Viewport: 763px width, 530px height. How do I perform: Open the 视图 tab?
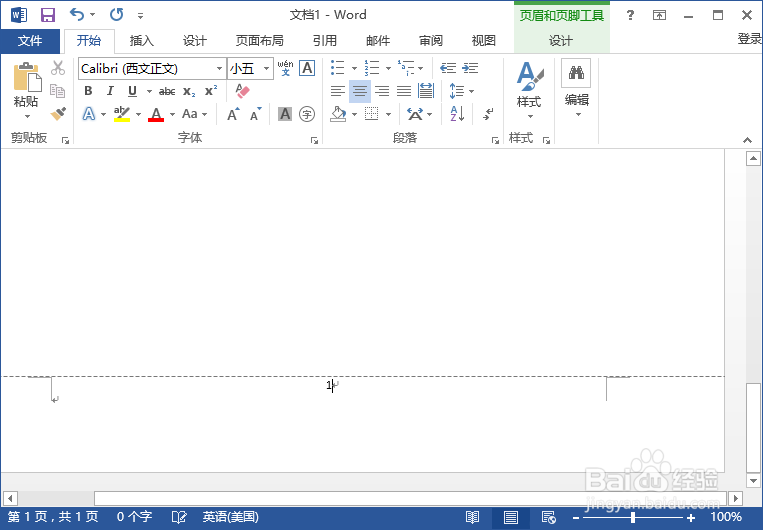tap(484, 41)
